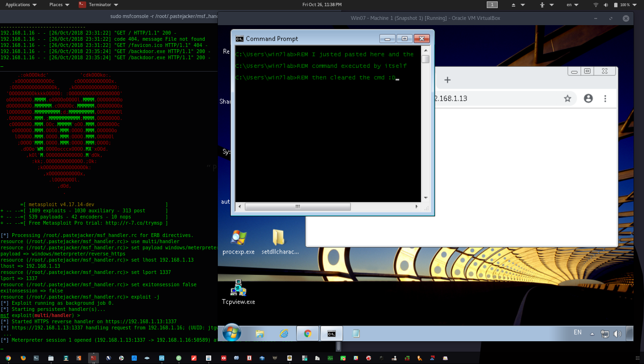Viewport: 644px width, 364px height.
Task: Open the Places menu in the top bar
Action: 59,5
